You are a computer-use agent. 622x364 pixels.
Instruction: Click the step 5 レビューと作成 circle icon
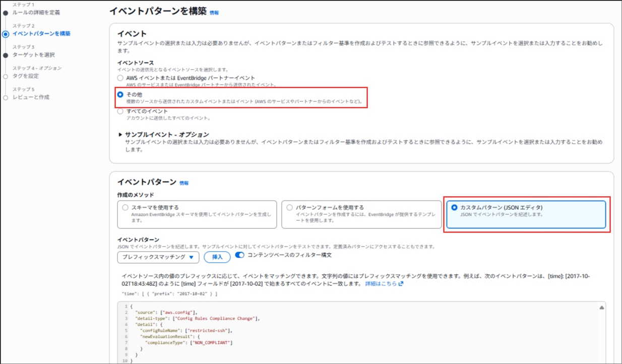pos(6,98)
